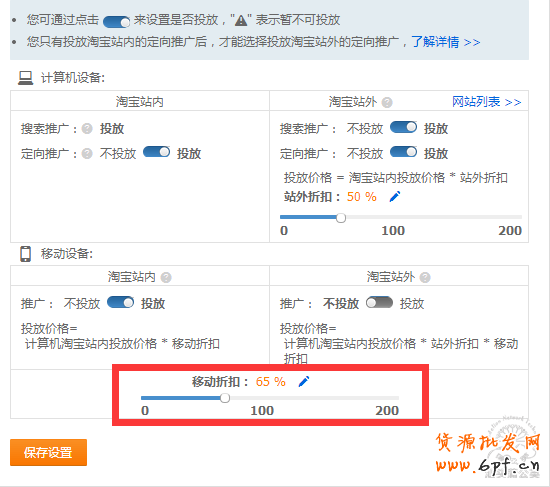Toggle 定向推广 switch under computer 淘宝站内

pyautogui.click(x=156, y=152)
